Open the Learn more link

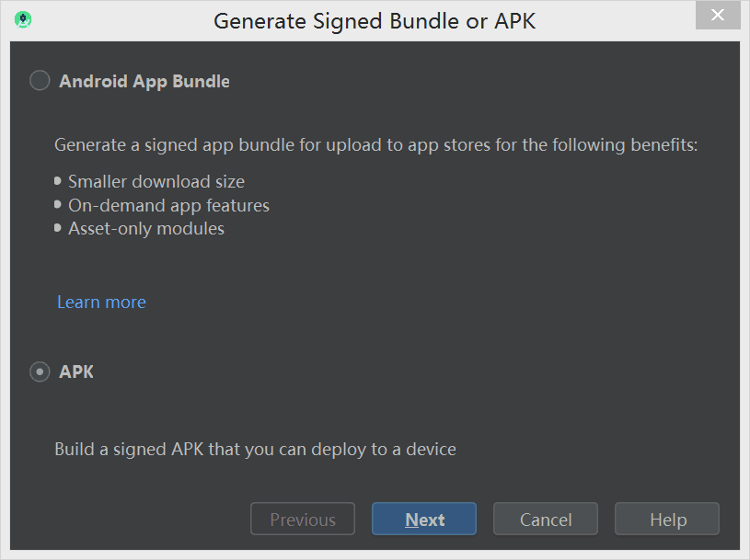click(x=101, y=302)
